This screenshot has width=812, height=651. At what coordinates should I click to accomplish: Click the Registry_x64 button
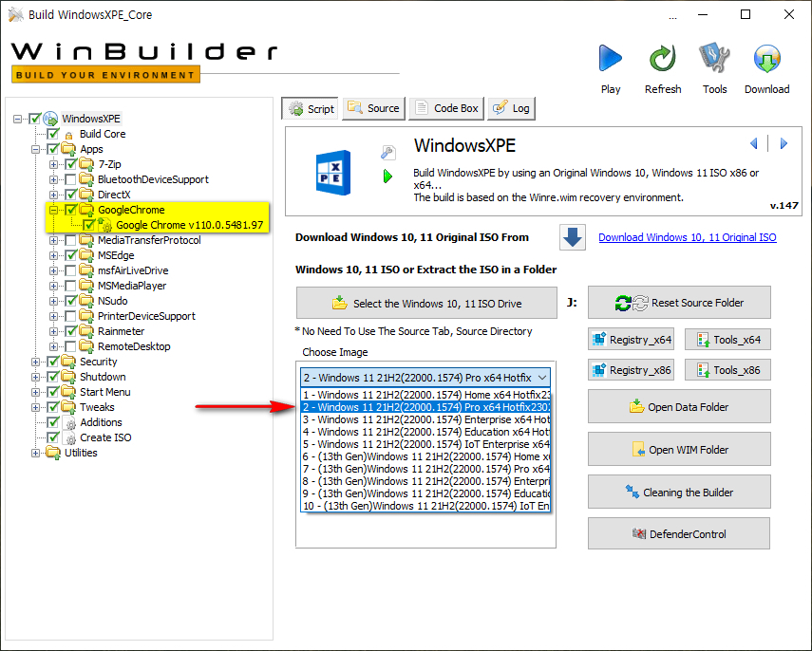click(x=631, y=340)
